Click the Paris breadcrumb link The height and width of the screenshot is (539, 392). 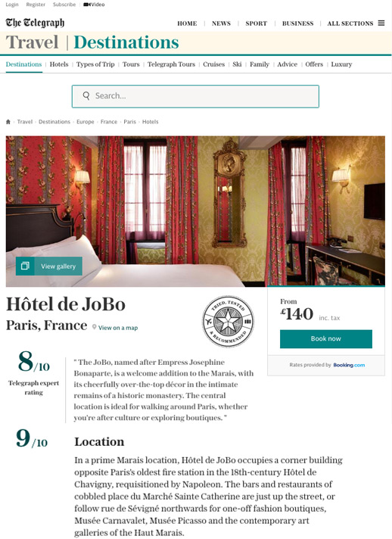(x=130, y=122)
